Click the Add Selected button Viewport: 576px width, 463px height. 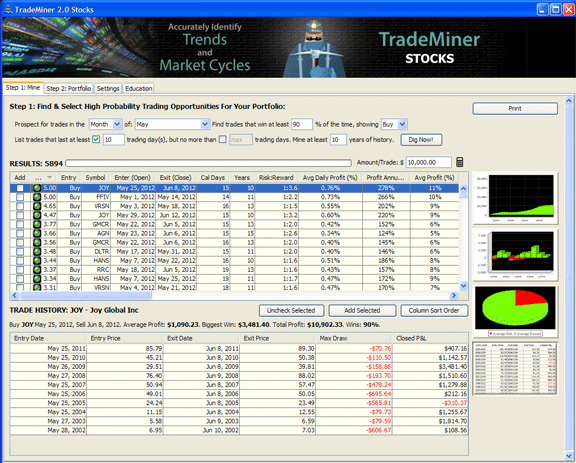(x=362, y=311)
